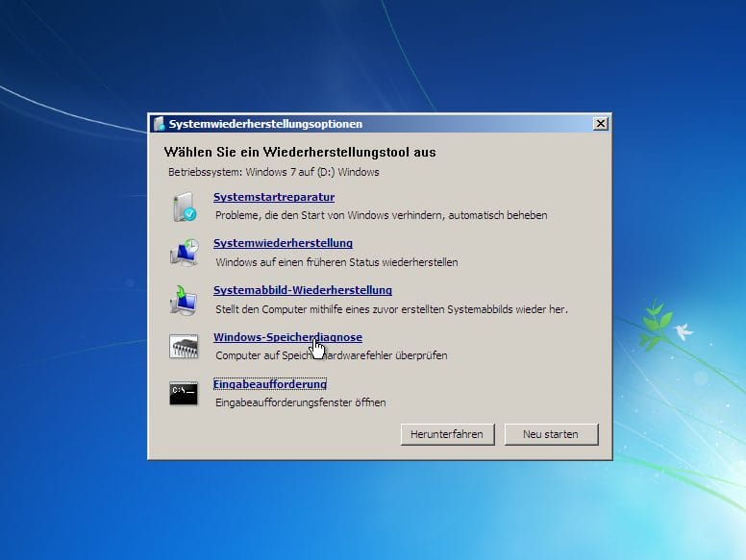
Task: Click the heading "Wählen Sie ein Wiederherstellungstool aus"
Action: (x=299, y=152)
